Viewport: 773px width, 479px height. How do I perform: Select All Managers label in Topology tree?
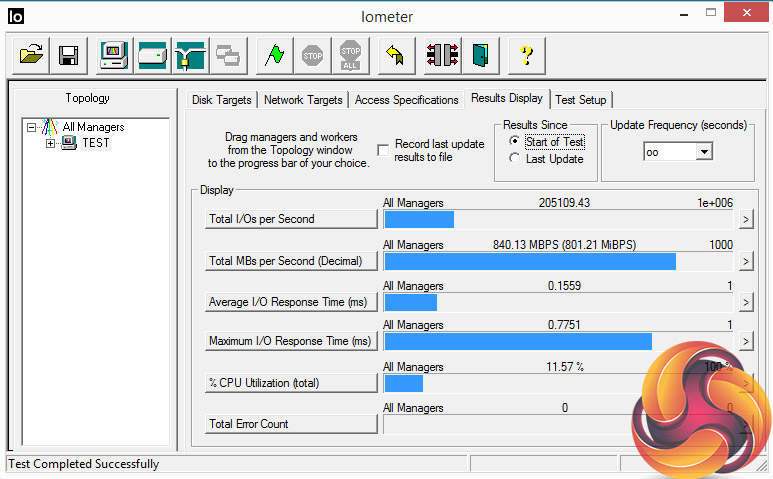[93, 127]
